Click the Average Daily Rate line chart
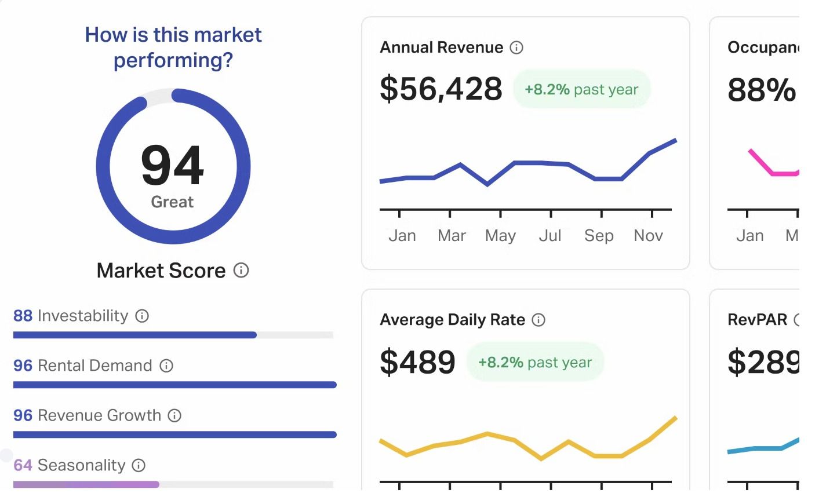 tap(527, 438)
